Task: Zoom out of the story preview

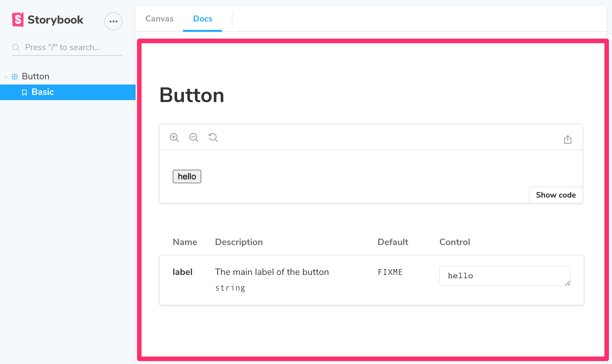Action: coord(194,137)
